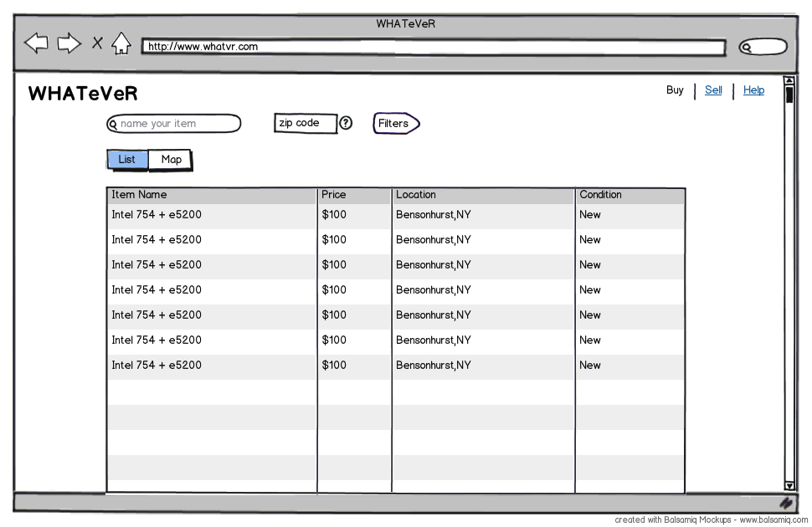812x527 pixels.
Task: Click the zip code help question mark
Action: click(346, 123)
